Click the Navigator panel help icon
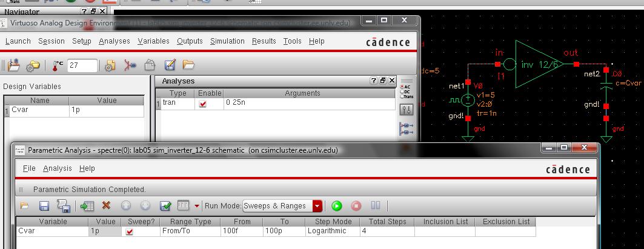The image size is (644, 249). (84, 12)
